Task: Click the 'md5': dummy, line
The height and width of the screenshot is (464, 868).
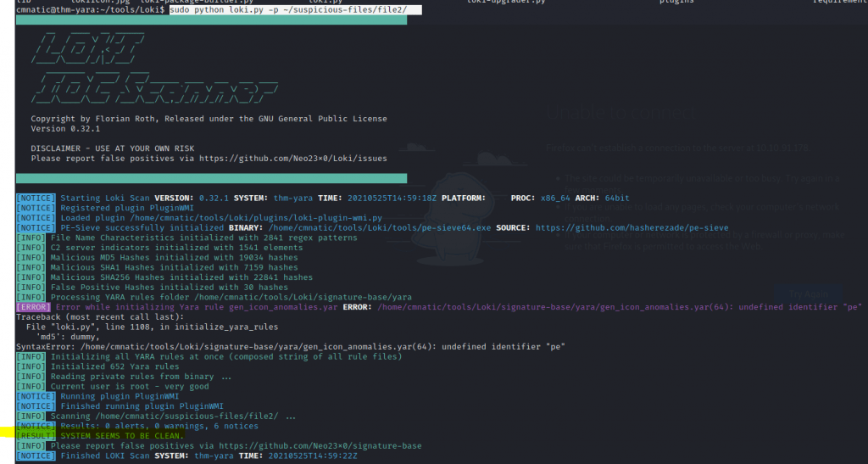Action: pos(68,338)
